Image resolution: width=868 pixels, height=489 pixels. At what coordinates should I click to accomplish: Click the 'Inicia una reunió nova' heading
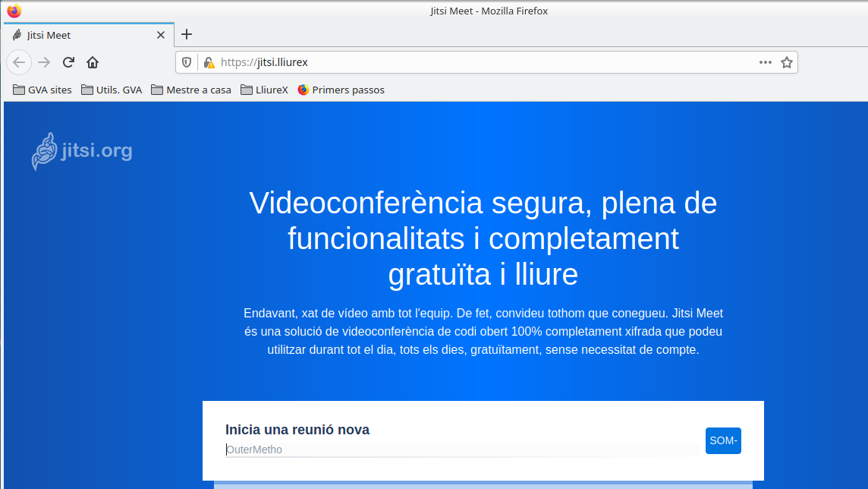(x=297, y=430)
